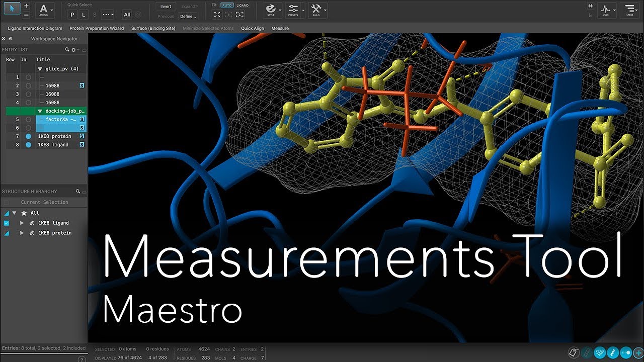Viewport: 644px width, 362px height.
Task: Click the Title column header
Action: click(x=43, y=59)
